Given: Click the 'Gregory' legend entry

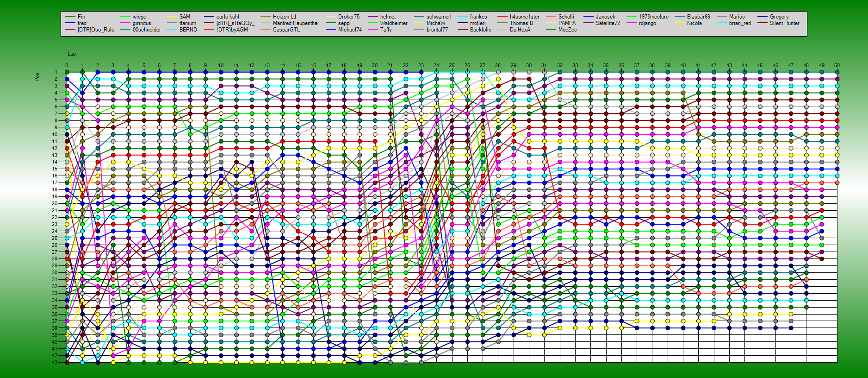Looking at the screenshot, I should [773, 17].
